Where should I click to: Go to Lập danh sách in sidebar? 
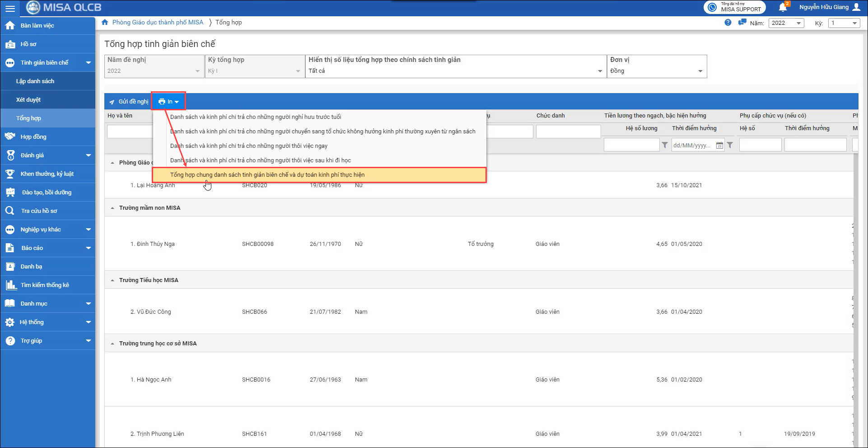[x=35, y=81]
